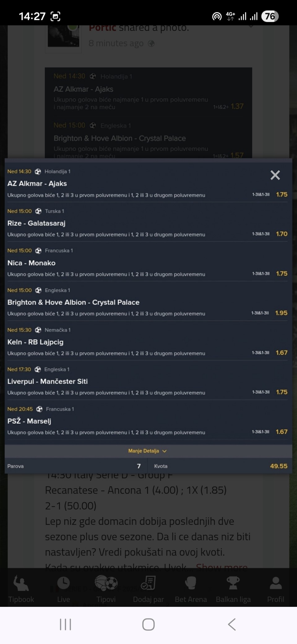This screenshot has height=644, width=297.
Task: Tap the Android home navigation button
Action: click(148, 624)
